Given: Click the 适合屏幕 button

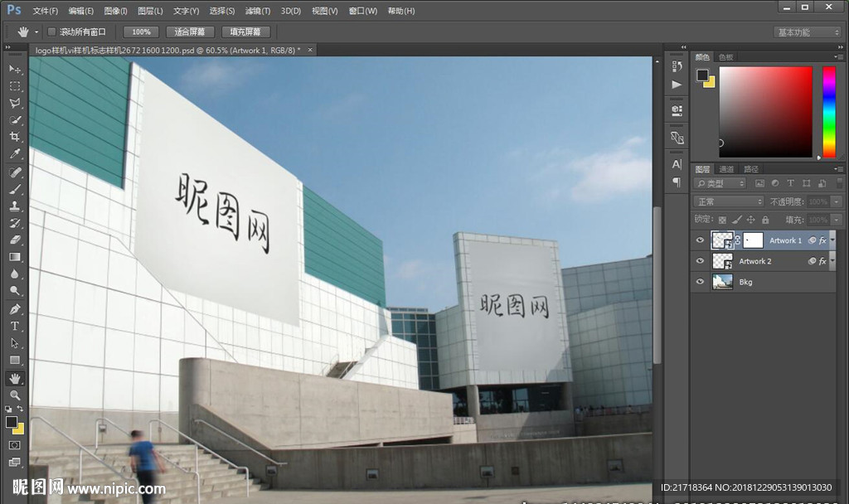Looking at the screenshot, I should click(190, 31).
